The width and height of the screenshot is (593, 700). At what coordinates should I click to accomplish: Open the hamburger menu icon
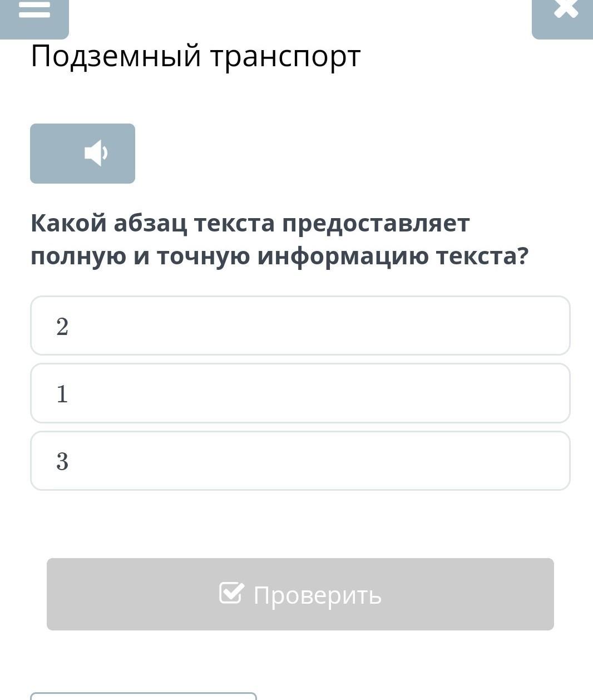(34, 10)
